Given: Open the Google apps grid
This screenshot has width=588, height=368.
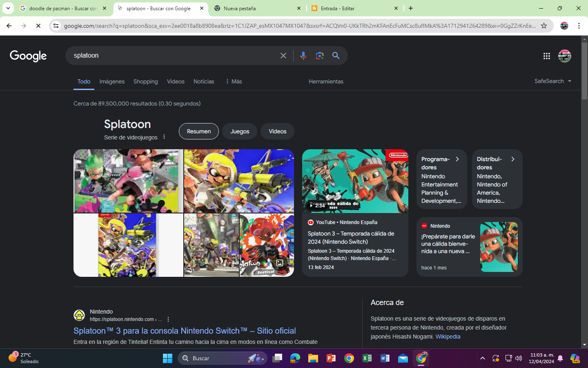Looking at the screenshot, I should pos(547,56).
